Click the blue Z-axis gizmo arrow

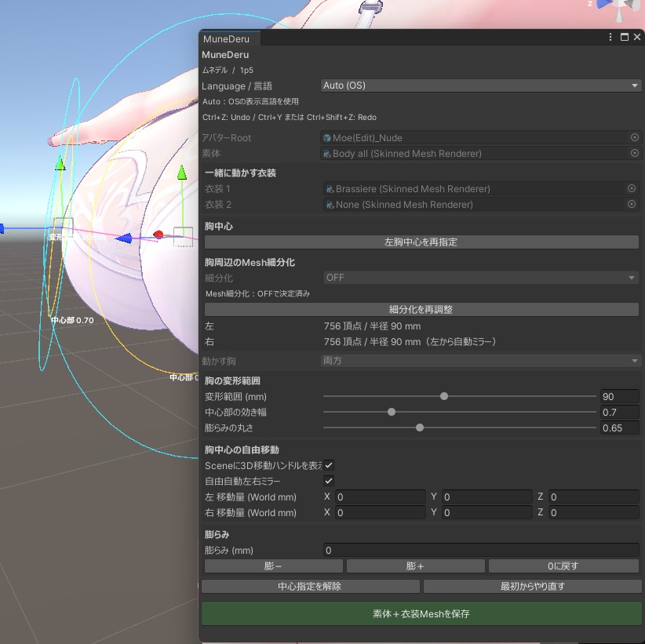[x=123, y=238]
